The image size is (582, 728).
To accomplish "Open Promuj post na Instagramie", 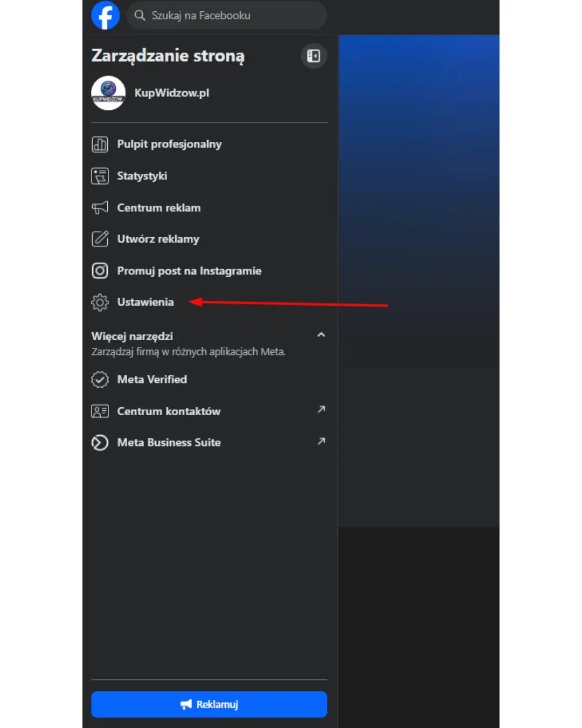I will [x=189, y=271].
